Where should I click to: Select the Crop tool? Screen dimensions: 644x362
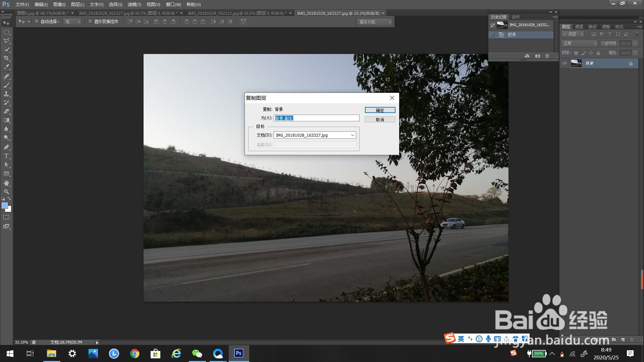(6, 58)
